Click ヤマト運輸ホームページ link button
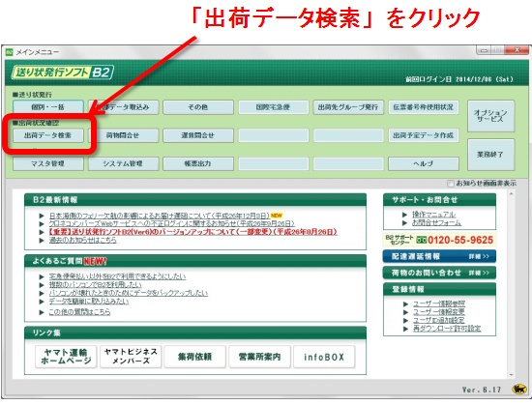The width and height of the screenshot is (532, 405). [x=66, y=357]
